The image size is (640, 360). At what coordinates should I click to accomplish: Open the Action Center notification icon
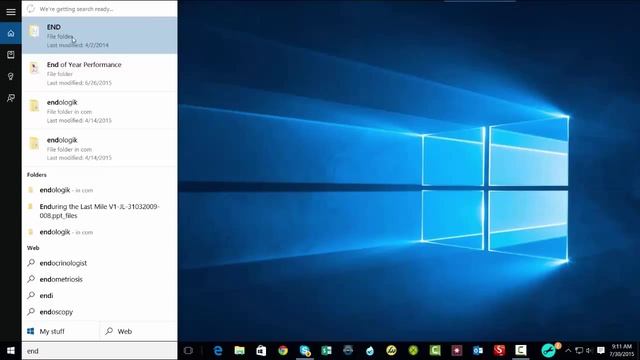[x=600, y=351]
